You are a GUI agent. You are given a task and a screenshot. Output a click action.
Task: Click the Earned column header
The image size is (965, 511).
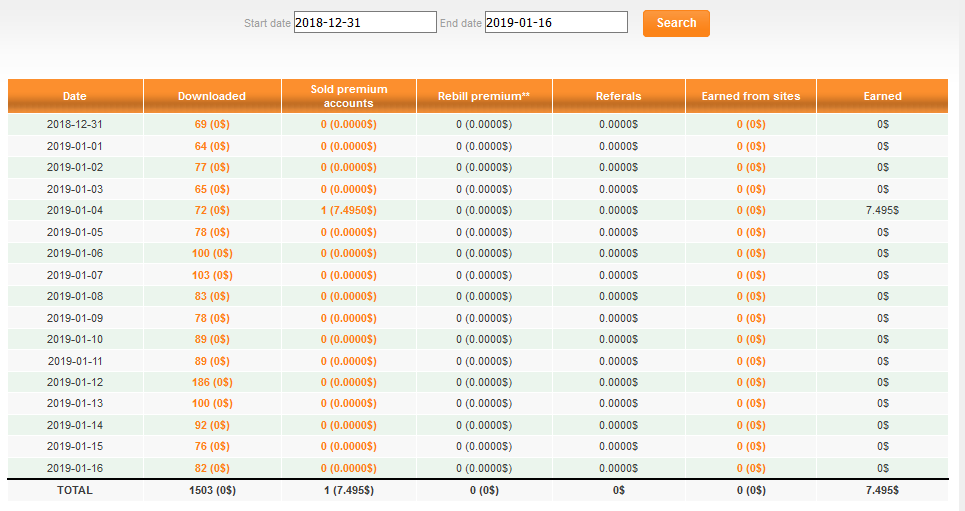click(883, 96)
